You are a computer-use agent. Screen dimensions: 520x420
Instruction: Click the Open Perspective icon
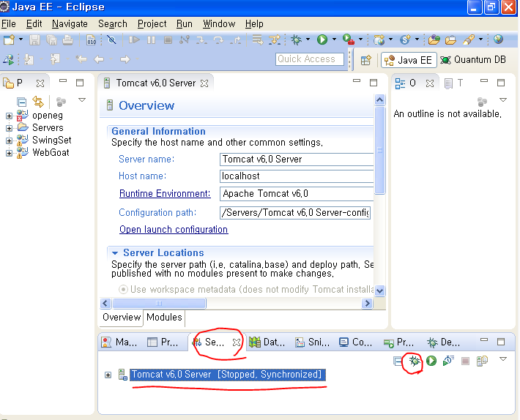[365, 60]
